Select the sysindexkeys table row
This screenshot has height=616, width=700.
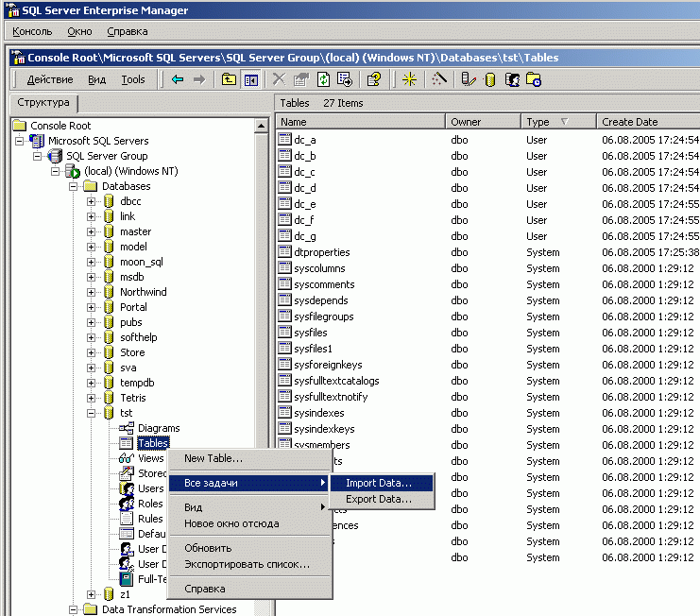click(x=488, y=429)
